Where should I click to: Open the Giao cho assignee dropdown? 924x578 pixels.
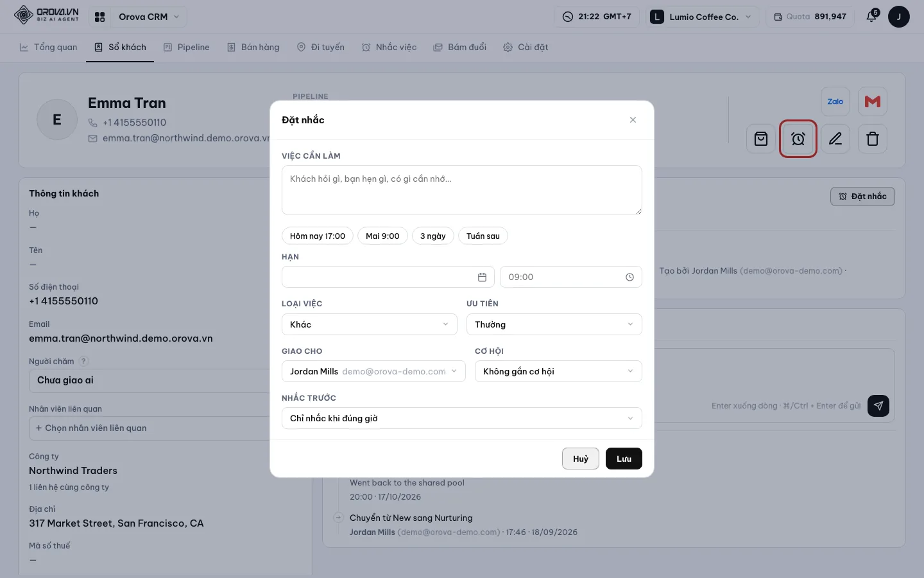373,371
